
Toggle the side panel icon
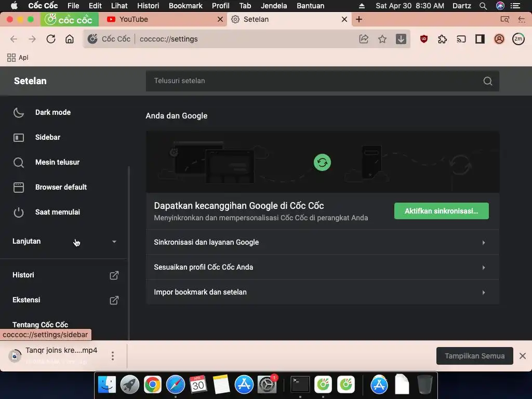tap(480, 39)
